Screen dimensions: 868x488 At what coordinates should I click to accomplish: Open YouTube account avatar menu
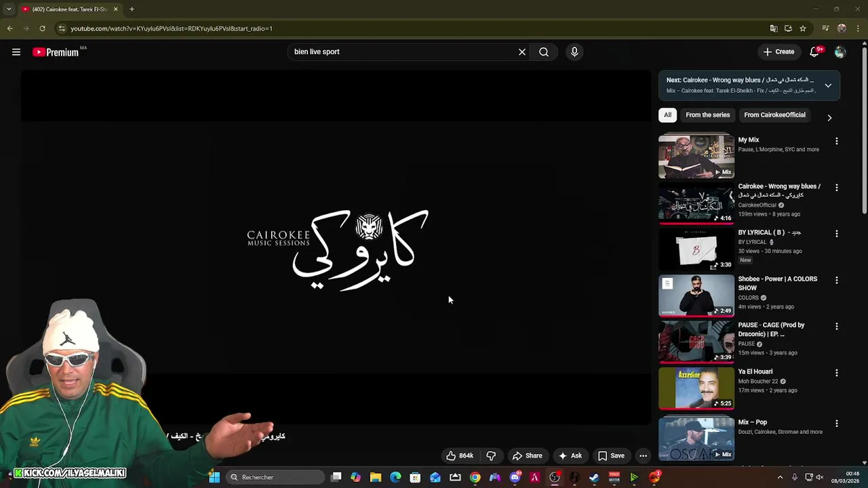click(840, 52)
